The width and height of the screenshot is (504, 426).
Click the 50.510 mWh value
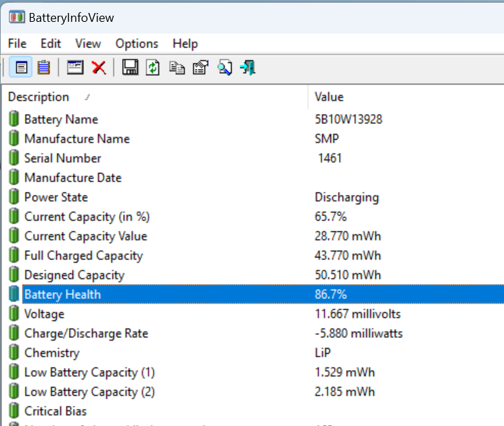coord(348,274)
